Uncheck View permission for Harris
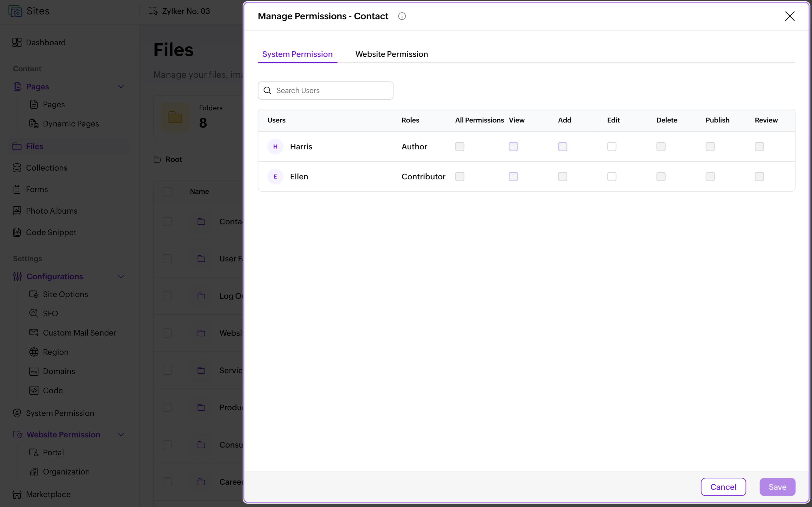 tap(513, 147)
